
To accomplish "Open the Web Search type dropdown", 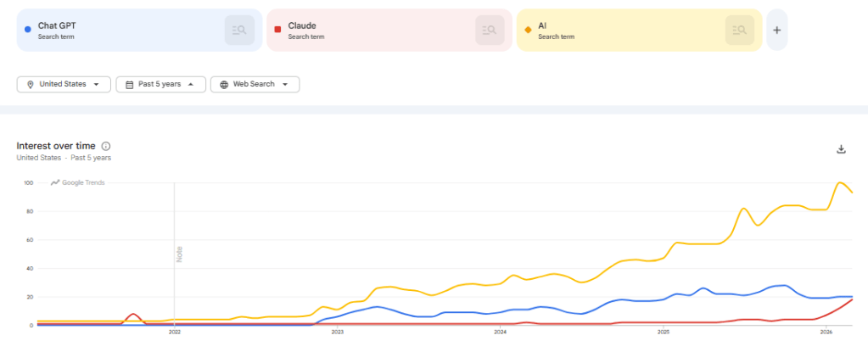I will click(x=285, y=85).
